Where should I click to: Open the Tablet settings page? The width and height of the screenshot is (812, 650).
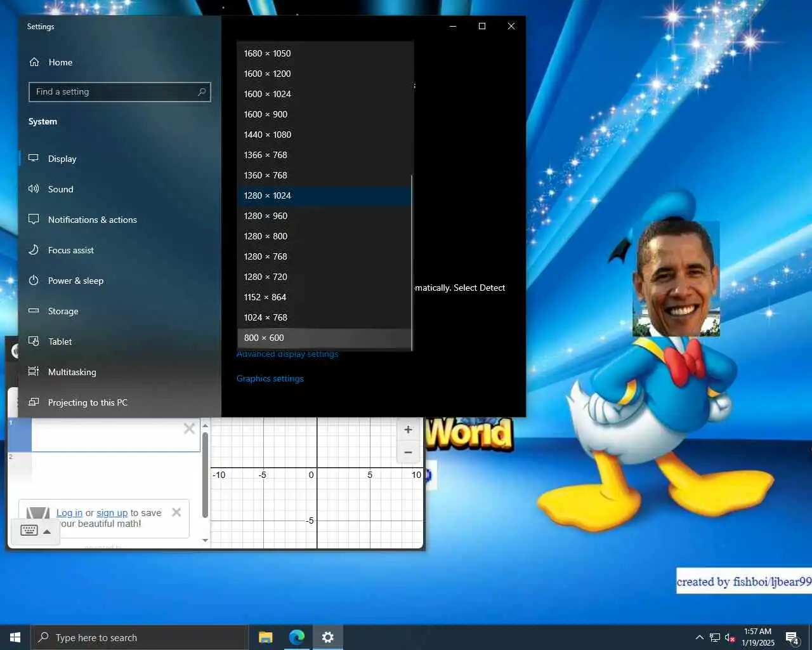tap(119, 342)
